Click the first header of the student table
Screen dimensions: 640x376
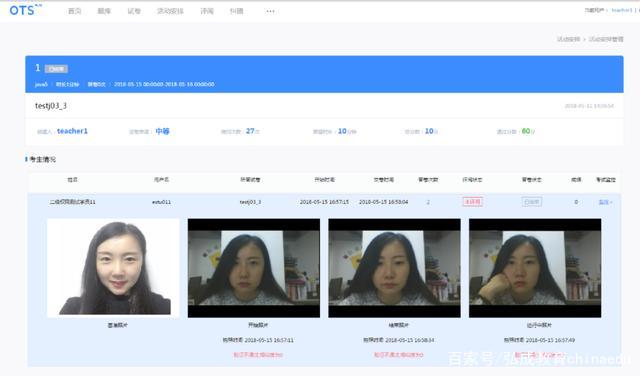(72, 180)
